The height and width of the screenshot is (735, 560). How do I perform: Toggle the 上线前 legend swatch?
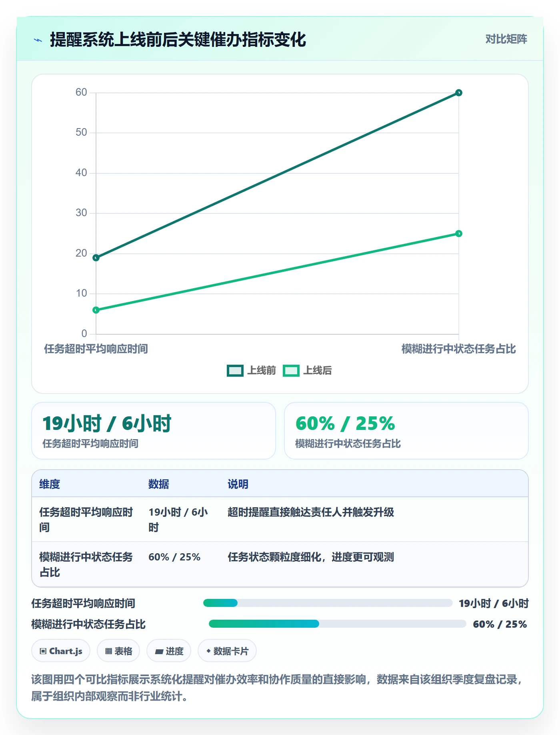pos(235,371)
